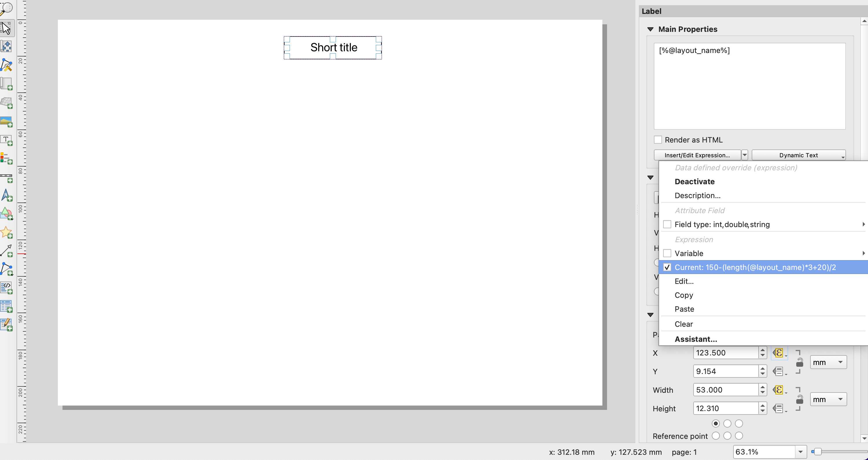The image size is (868, 460).
Task: Adjust Width stepper value
Action: pos(762,390)
